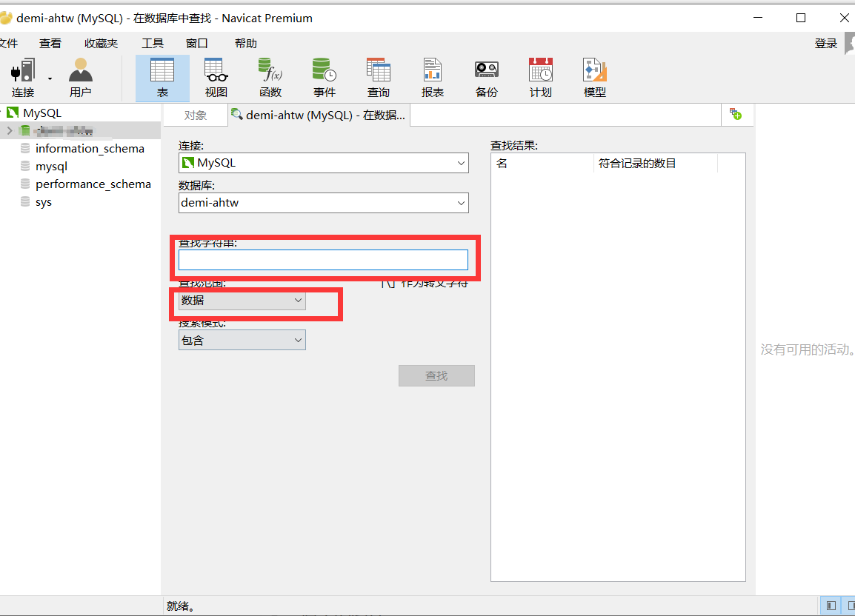The width and height of the screenshot is (855, 616).
Task: Click the 查找 search button
Action: pos(436,375)
